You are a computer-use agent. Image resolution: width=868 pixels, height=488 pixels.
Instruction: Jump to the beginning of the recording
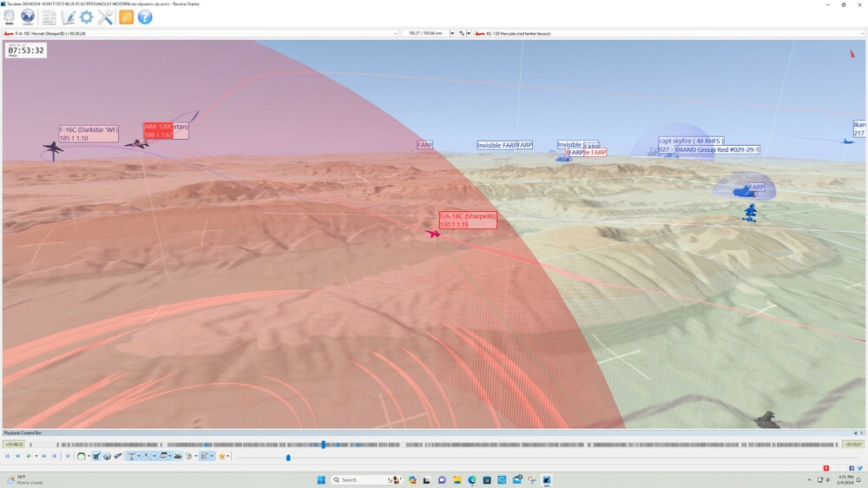tap(7, 456)
